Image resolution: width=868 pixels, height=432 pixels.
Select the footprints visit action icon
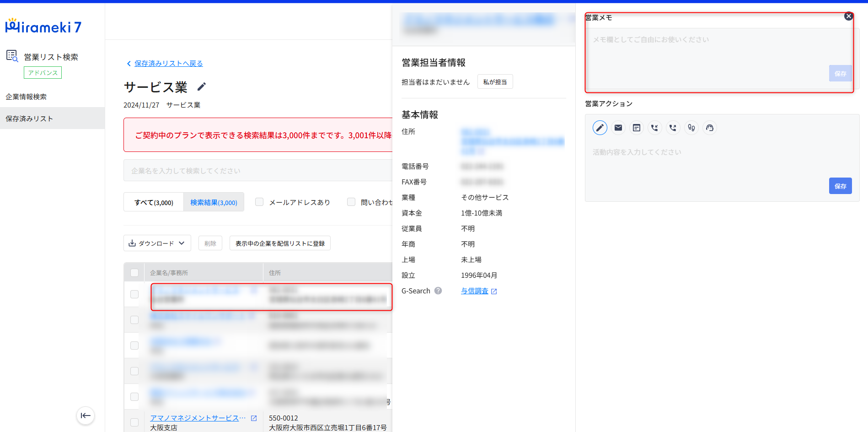tap(691, 128)
